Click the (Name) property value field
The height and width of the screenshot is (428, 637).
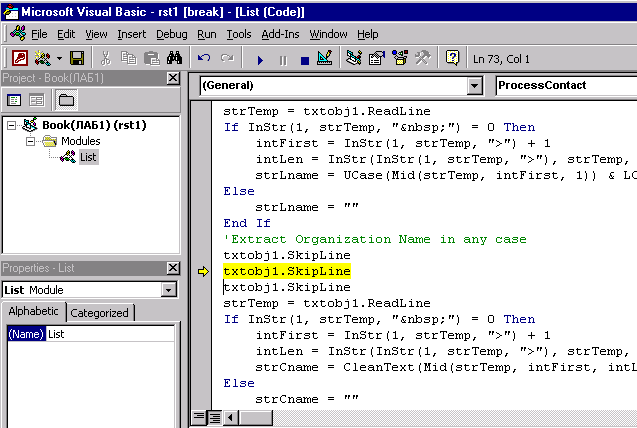[x=110, y=334]
